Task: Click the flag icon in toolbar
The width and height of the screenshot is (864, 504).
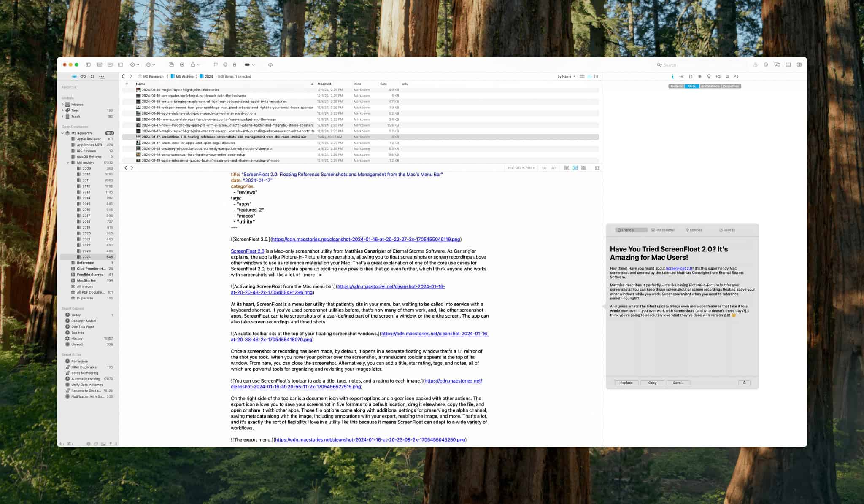Action: [216, 65]
